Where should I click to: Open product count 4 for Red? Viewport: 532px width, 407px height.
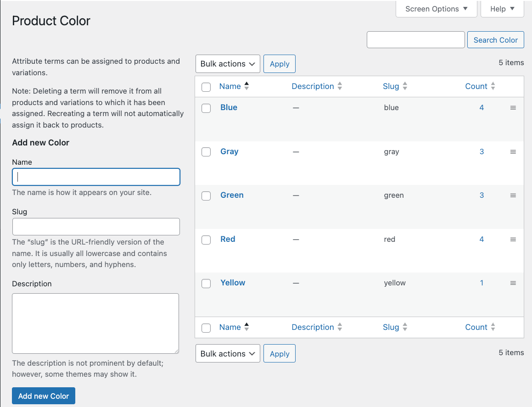pyautogui.click(x=482, y=239)
